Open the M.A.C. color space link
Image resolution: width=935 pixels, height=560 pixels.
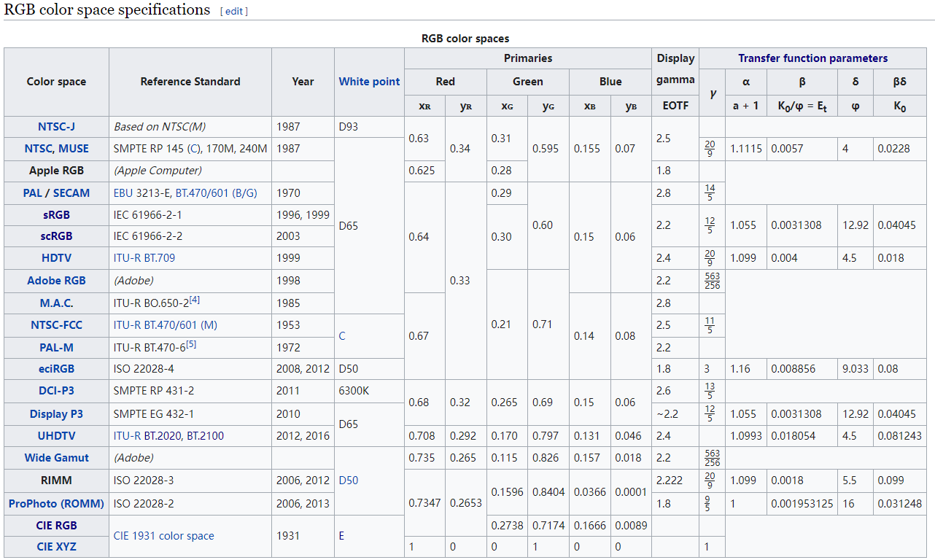tap(56, 303)
